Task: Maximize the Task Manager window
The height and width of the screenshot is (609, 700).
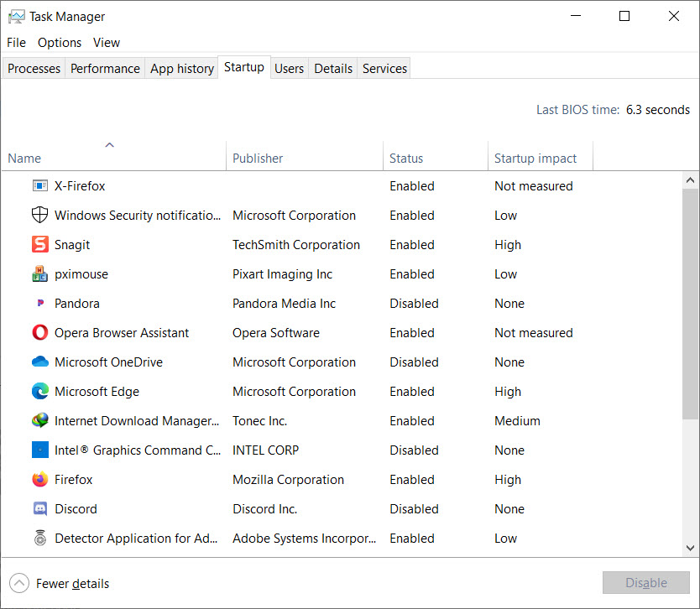Action: pos(624,16)
